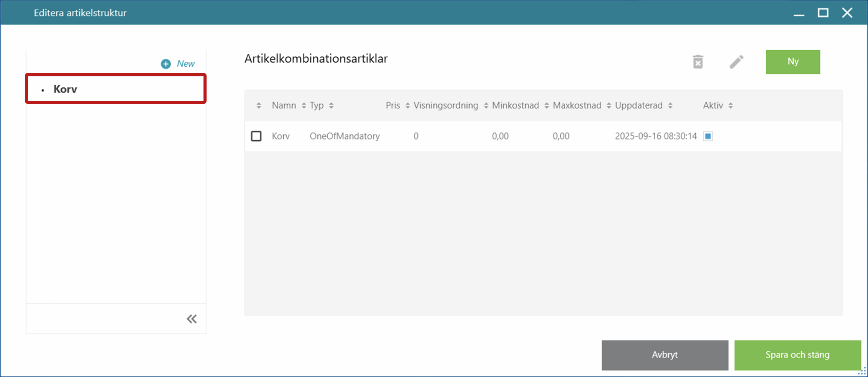This screenshot has height=377, width=868.
Task: Click the plus New icon
Action: [166, 64]
